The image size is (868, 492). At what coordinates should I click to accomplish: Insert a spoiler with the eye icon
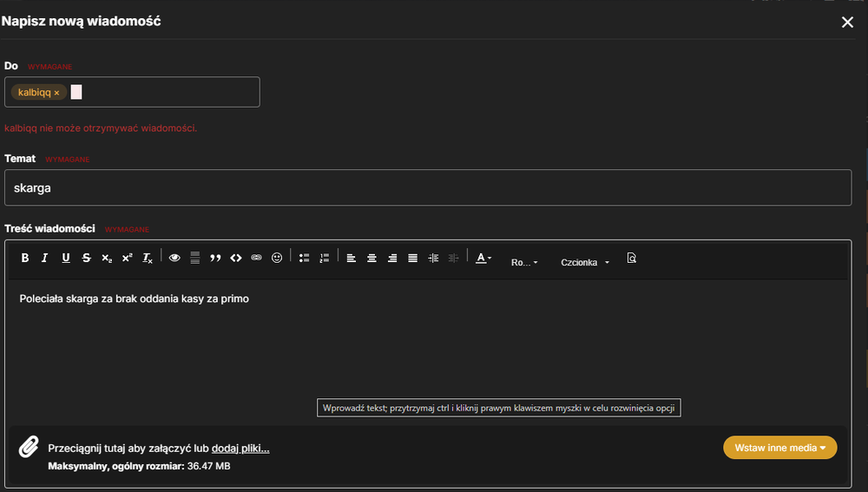tap(174, 258)
